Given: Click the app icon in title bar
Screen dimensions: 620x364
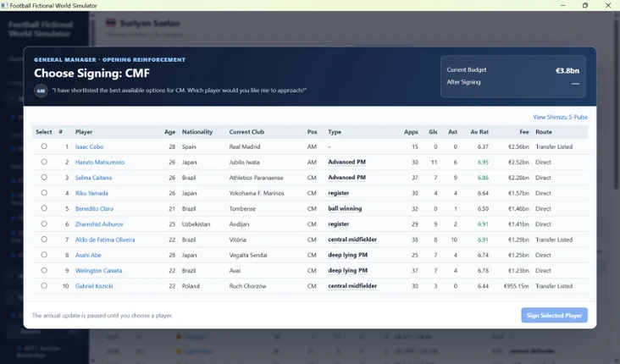Looking at the screenshot, I should click(x=4, y=6).
